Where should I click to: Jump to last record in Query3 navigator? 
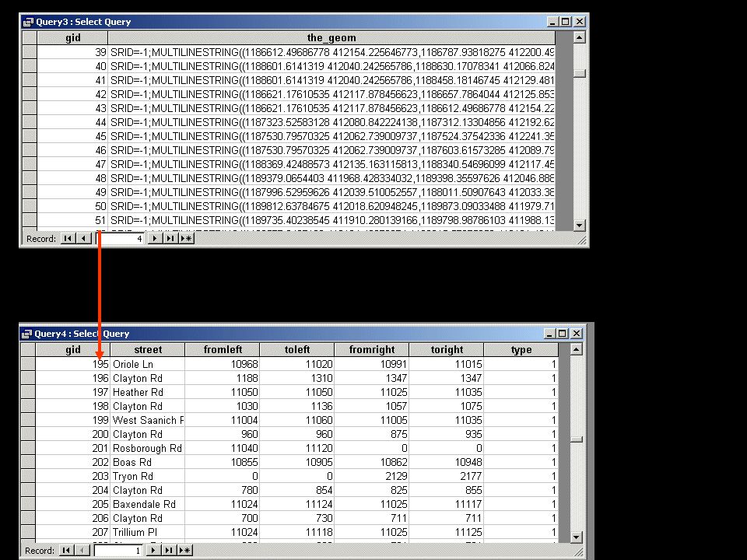(x=170, y=239)
